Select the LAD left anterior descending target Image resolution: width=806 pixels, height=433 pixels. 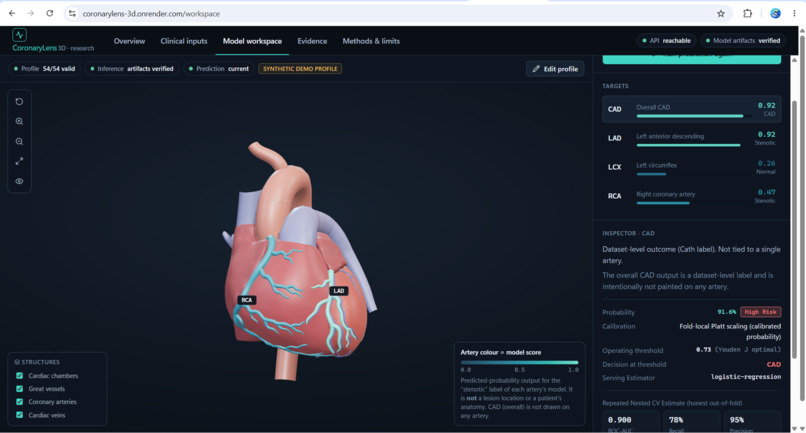point(691,138)
